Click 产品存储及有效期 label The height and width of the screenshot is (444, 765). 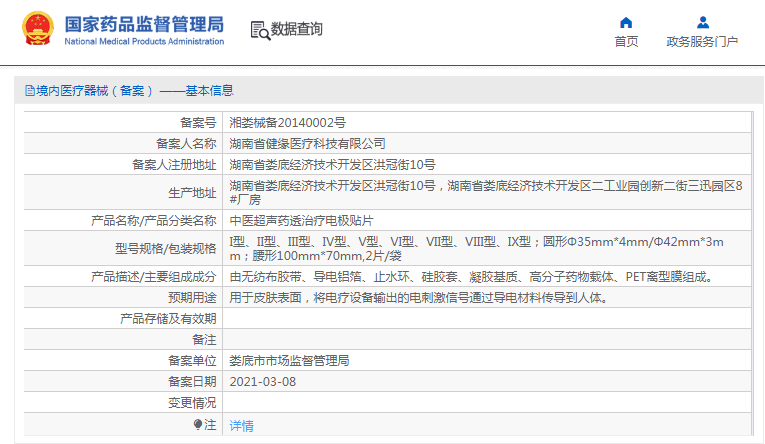point(168,319)
